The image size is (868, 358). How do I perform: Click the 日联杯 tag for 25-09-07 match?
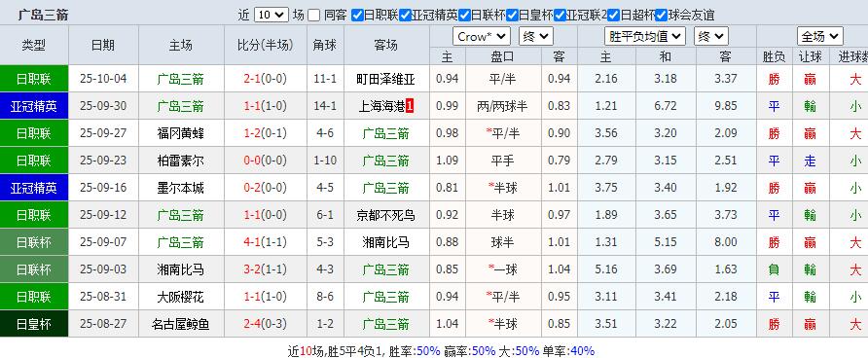pos(34,242)
